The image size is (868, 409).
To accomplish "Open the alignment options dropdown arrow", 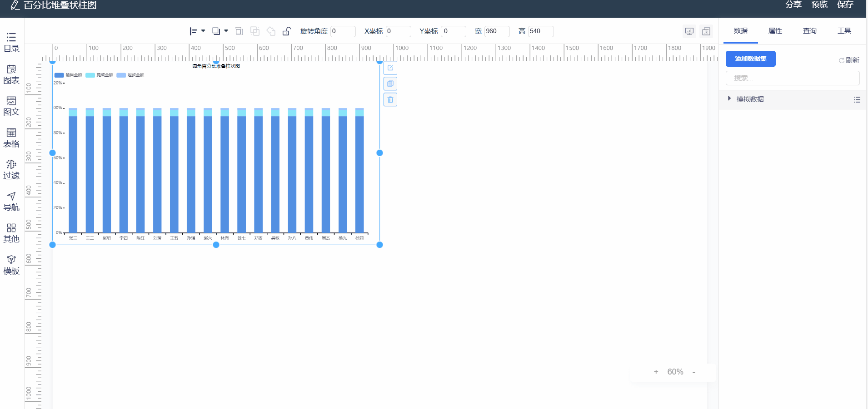I will pyautogui.click(x=203, y=31).
